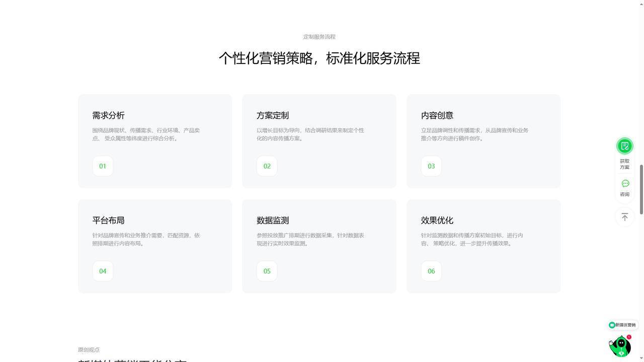Open the green robot mascot chat assistant

(620, 347)
